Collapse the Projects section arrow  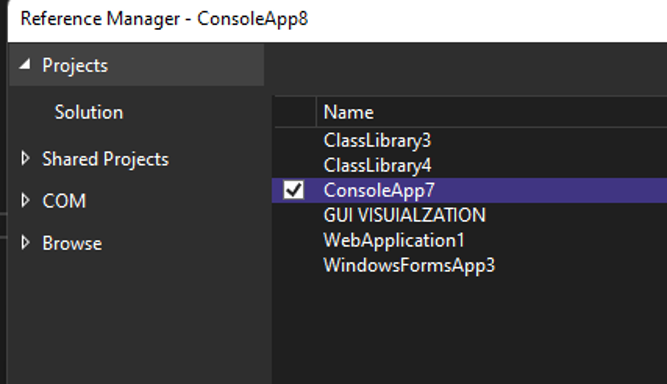pyautogui.click(x=25, y=65)
